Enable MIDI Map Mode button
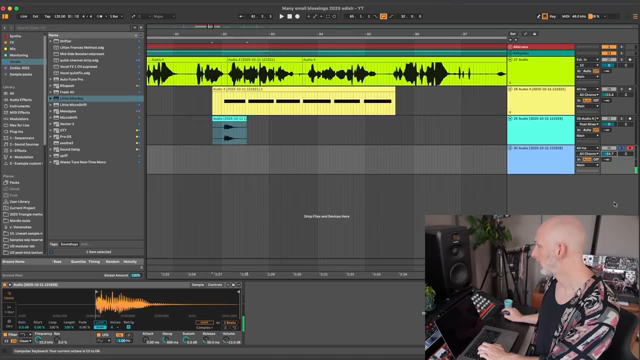 pyautogui.click(x=565, y=16)
